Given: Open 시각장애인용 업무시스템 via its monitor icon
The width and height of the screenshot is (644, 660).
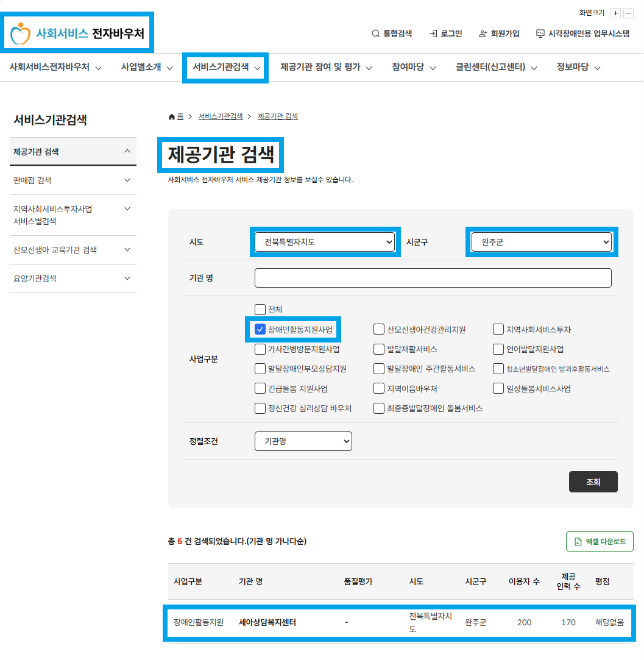Looking at the screenshot, I should (x=540, y=34).
